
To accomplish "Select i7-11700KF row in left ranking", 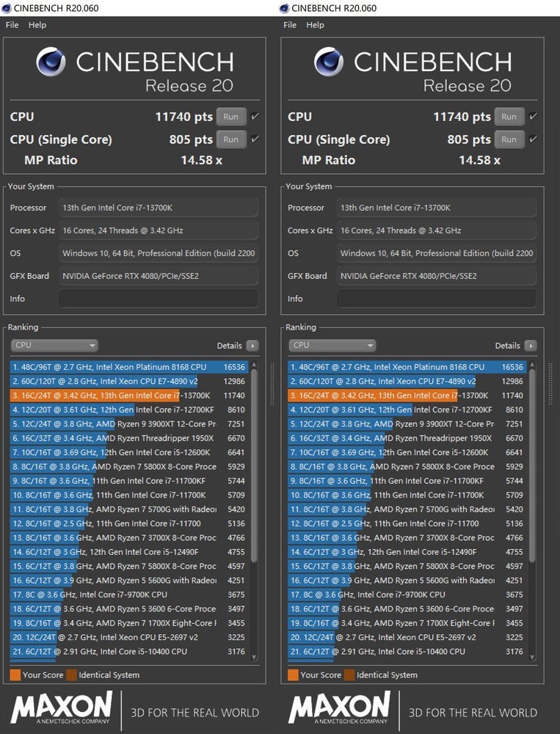I will [x=129, y=481].
